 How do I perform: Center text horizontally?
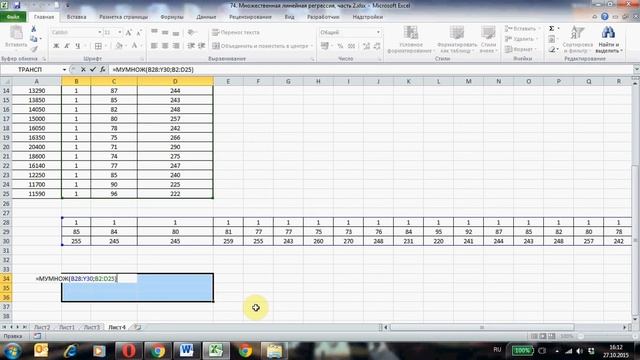165,46
